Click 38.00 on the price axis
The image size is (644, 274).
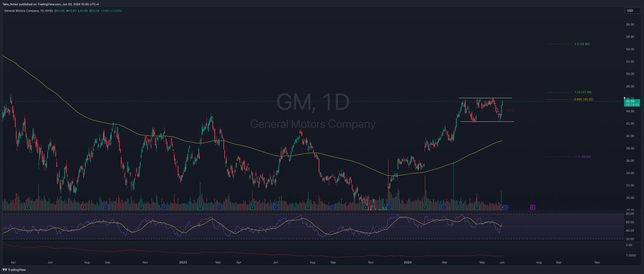point(630,149)
